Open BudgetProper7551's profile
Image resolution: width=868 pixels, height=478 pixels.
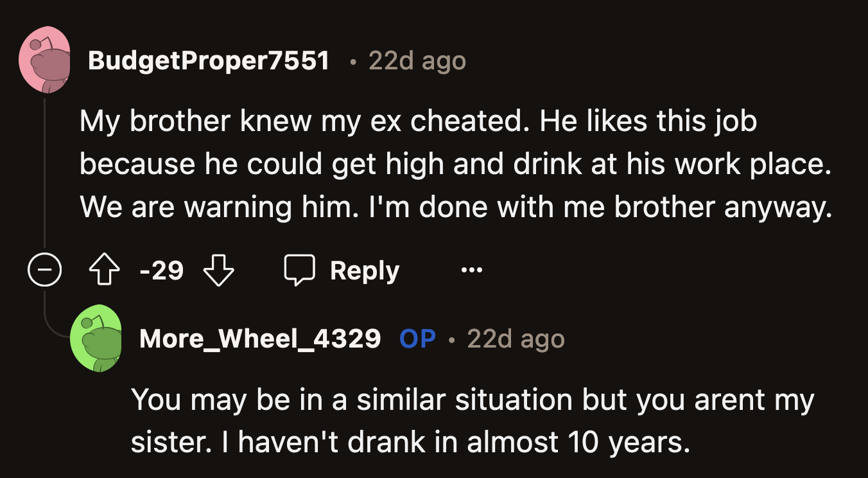[210, 60]
